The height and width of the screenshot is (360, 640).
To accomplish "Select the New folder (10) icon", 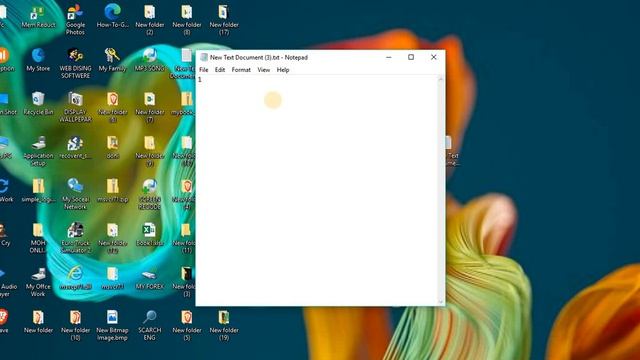I will [75, 325].
